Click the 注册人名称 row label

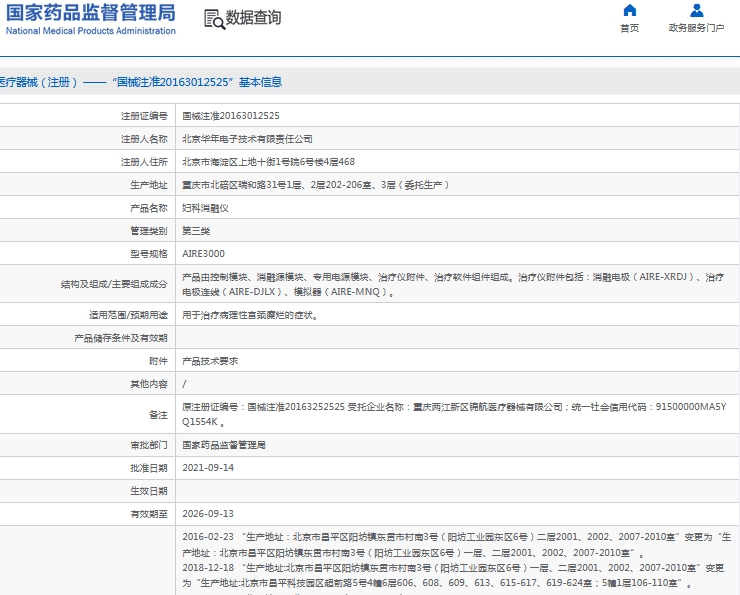pyautogui.click(x=144, y=139)
